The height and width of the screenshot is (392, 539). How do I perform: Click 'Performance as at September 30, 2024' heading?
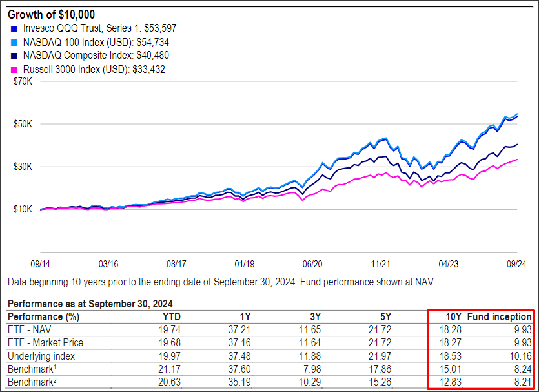click(x=90, y=304)
